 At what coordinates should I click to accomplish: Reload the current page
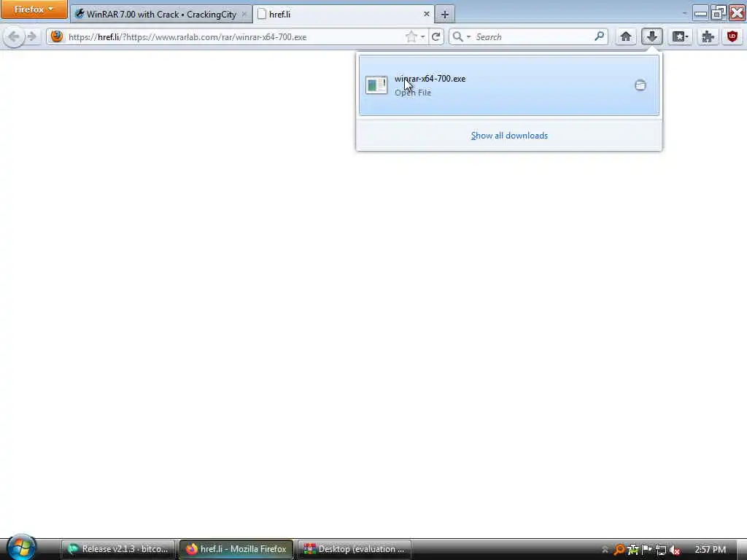pos(436,36)
